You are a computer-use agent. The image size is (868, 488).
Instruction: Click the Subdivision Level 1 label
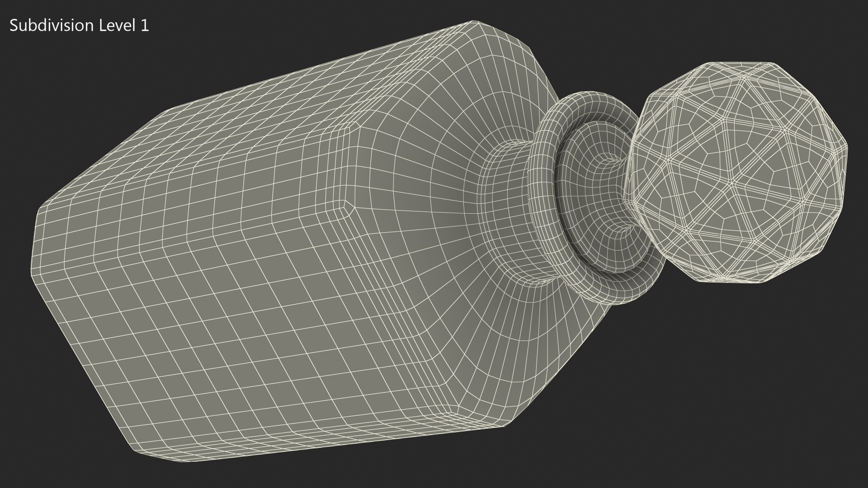(x=79, y=26)
